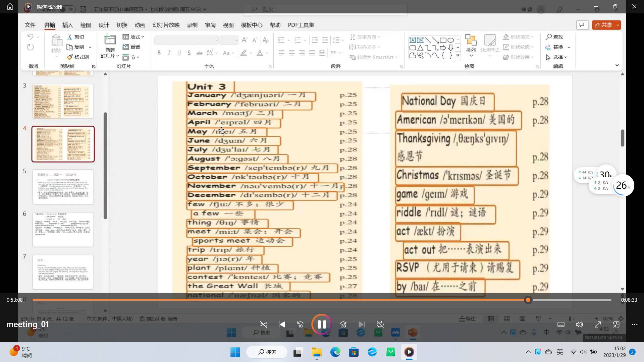Open File Explorer from taskbar
The height and width of the screenshot is (362, 644).
click(x=317, y=352)
